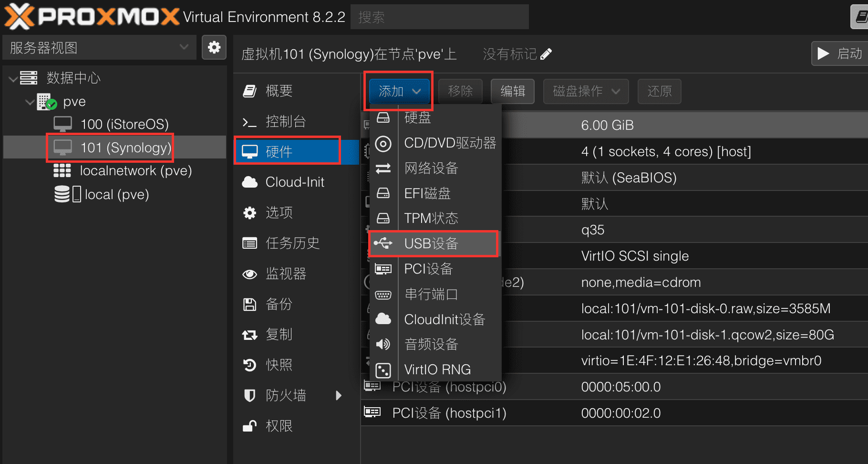
Task: Open the 硬件 hardware tab
Action: click(297, 152)
